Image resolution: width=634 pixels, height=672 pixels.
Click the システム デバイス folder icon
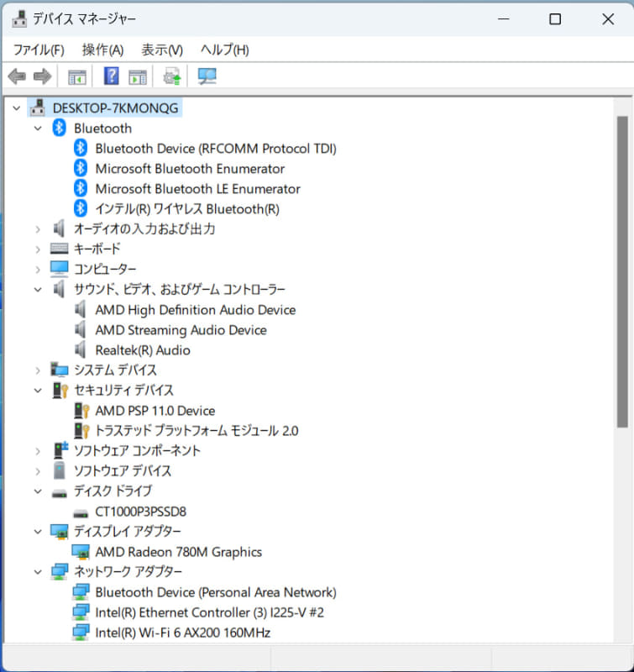pos(59,370)
